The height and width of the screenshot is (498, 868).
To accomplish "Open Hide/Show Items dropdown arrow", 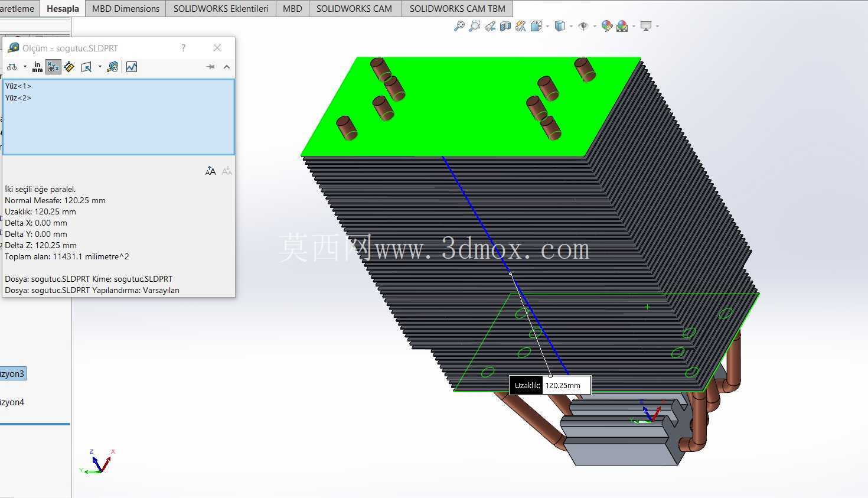I will (595, 26).
